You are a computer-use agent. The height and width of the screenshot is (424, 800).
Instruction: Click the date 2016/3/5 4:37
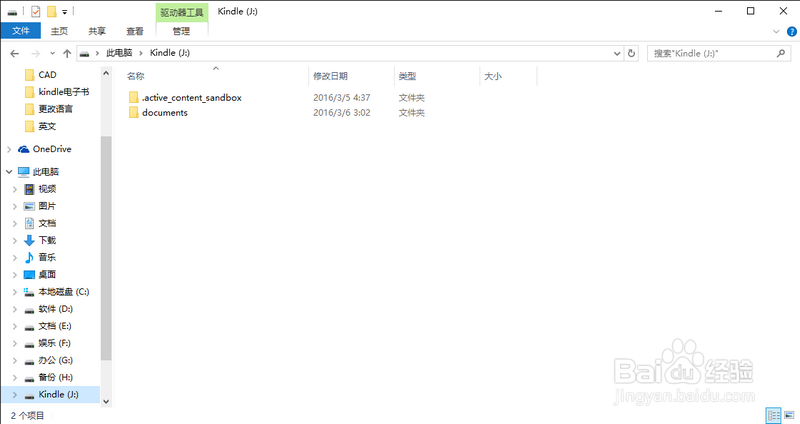pyautogui.click(x=342, y=97)
